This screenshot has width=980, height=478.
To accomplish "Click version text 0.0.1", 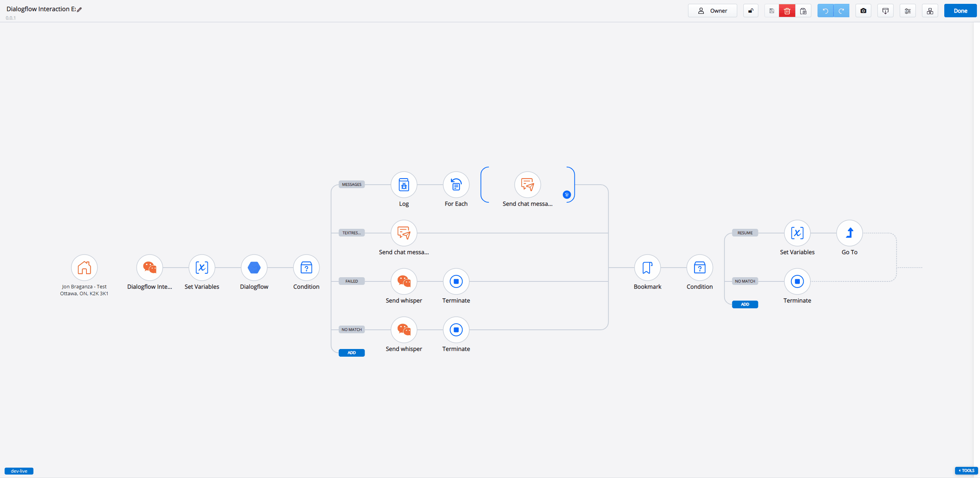I will click(x=11, y=18).
